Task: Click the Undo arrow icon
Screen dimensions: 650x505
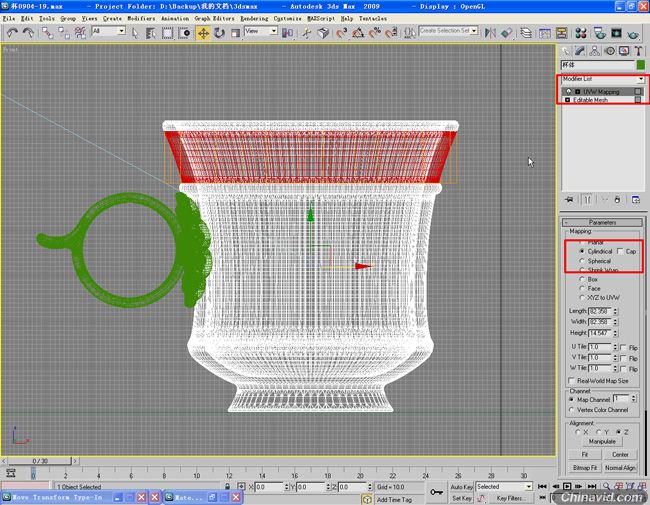Action: click(12, 33)
